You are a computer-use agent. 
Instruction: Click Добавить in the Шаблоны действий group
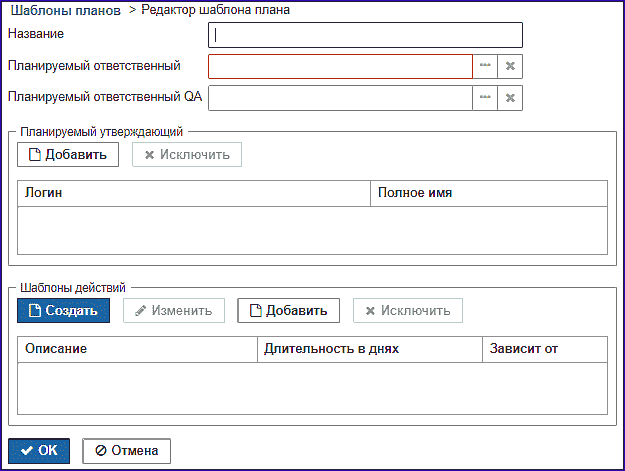tap(289, 310)
